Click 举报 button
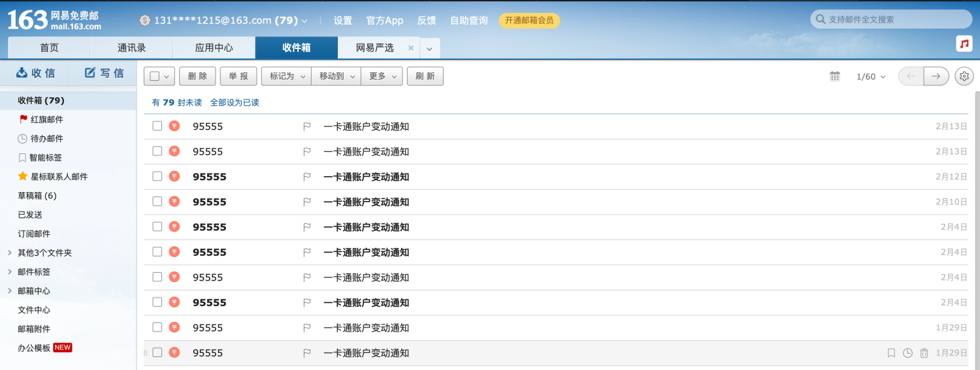The height and width of the screenshot is (370, 980). pyautogui.click(x=238, y=76)
